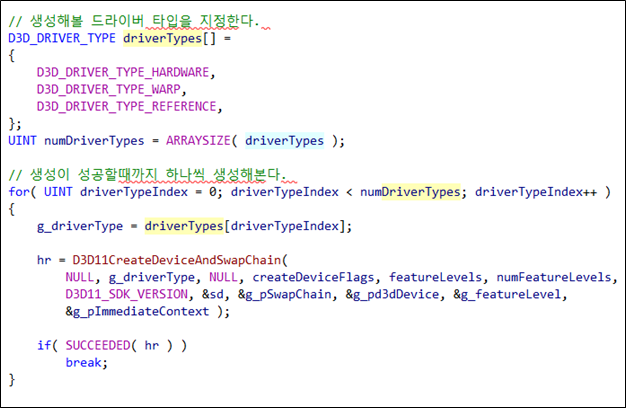Viewport: 626px width, 408px height.
Task: Click the SUCCEEDED macro
Action: coord(98,346)
